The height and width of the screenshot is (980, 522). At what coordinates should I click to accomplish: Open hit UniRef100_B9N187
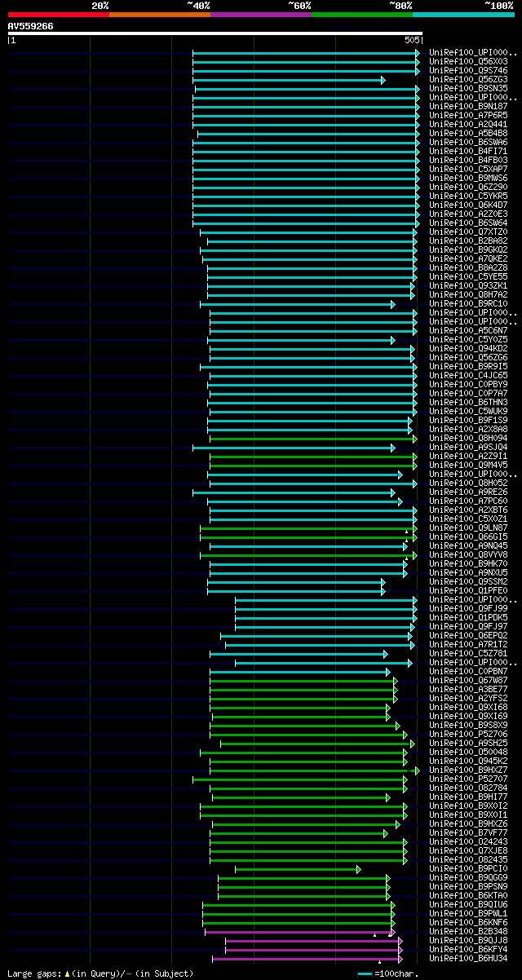click(x=468, y=106)
